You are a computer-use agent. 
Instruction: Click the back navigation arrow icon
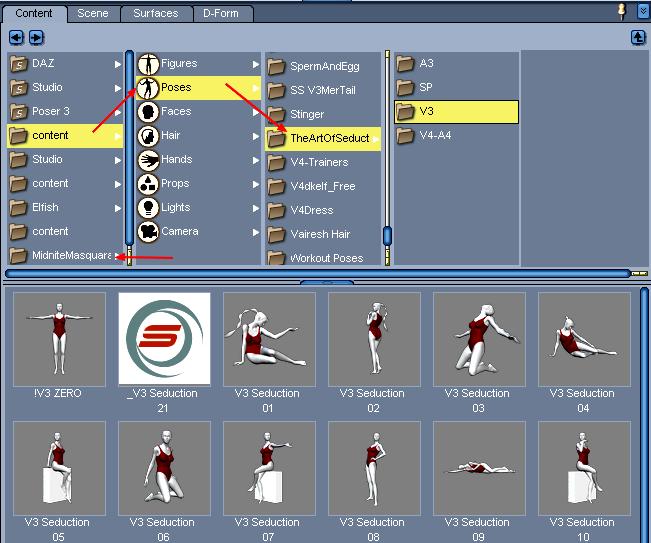(16, 38)
